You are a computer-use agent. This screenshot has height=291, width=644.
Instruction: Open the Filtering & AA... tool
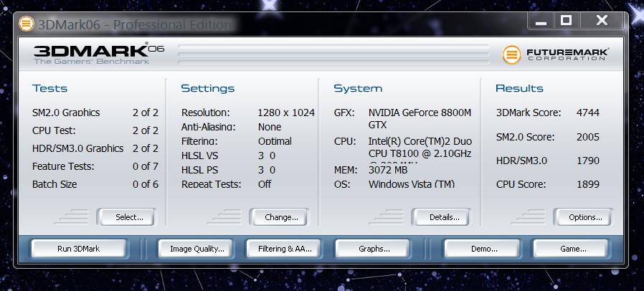(283, 249)
